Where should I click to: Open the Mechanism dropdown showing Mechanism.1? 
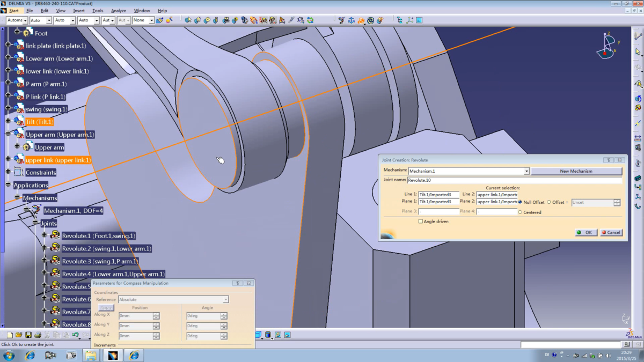(x=526, y=171)
